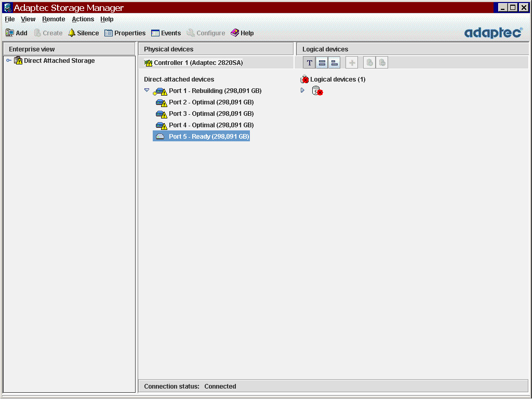
Task: Click Port 1 Rebuilding drive icon
Action: (160, 91)
